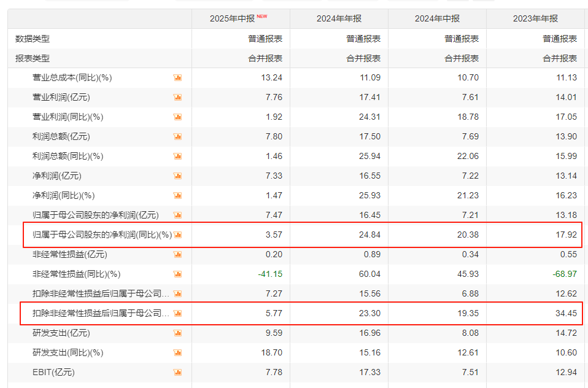The image size is (588, 388).
Task: Show chart for 研发支出(同比)(%) row
Action: point(178,353)
